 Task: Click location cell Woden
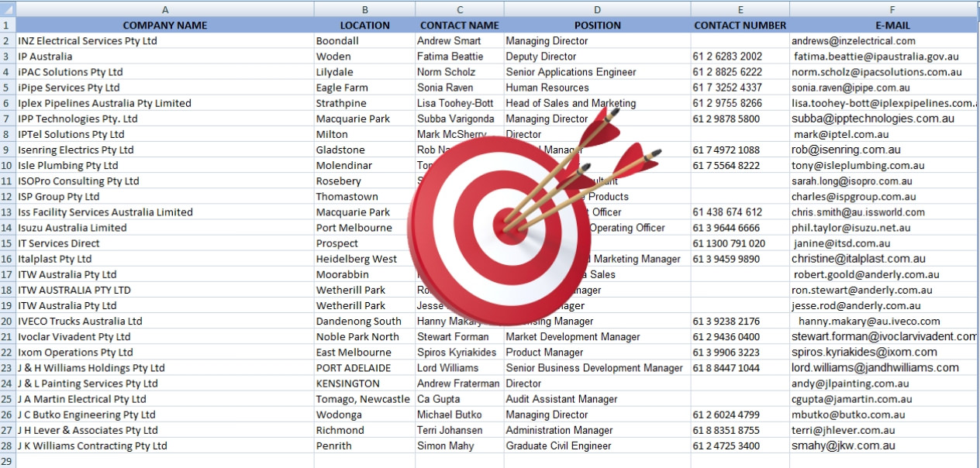pos(364,57)
